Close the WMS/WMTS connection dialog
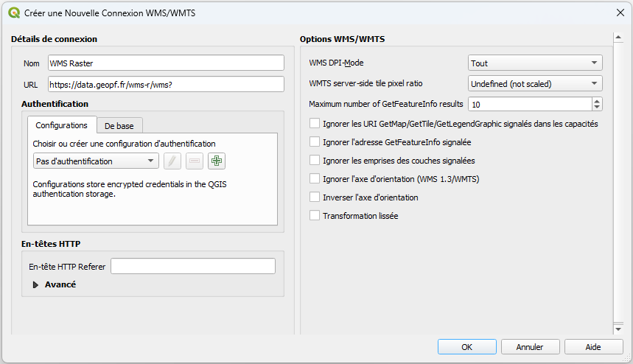 [x=620, y=13]
